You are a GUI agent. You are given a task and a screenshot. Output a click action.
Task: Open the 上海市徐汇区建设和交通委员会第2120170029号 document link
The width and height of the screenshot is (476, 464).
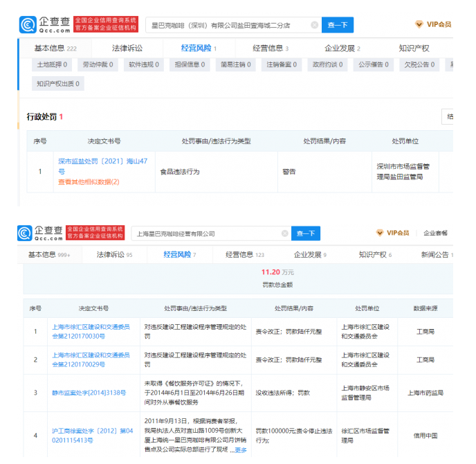tap(91, 360)
